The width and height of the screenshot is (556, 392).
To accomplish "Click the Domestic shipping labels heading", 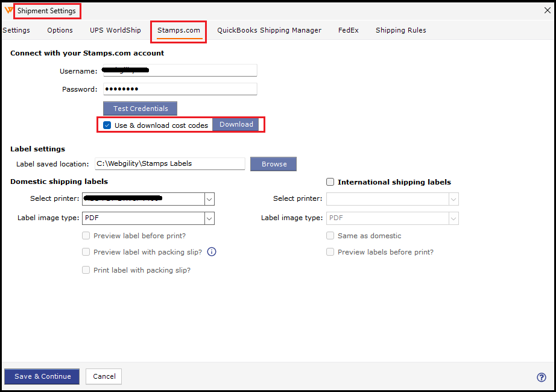I will tap(59, 182).
